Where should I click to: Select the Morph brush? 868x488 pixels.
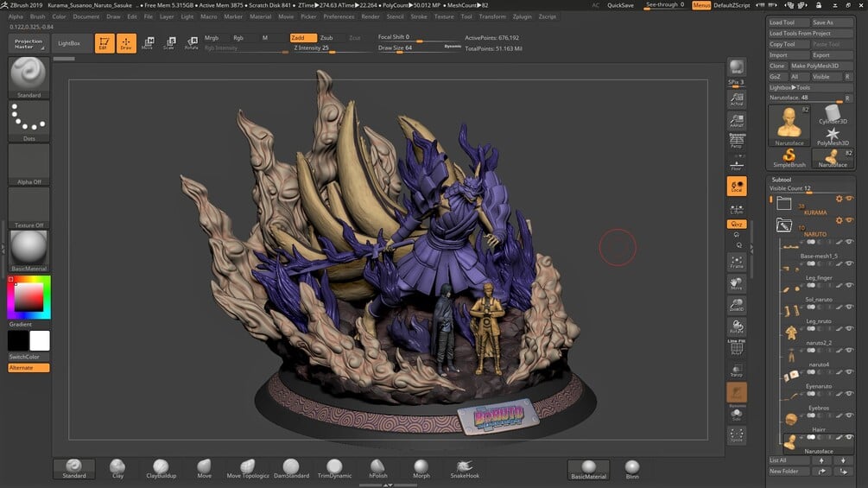(421, 469)
